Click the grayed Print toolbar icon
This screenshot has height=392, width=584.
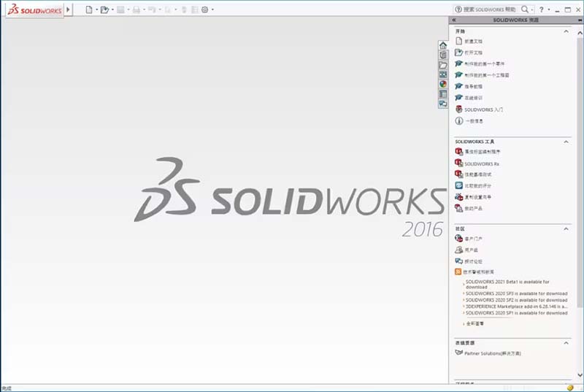click(137, 9)
